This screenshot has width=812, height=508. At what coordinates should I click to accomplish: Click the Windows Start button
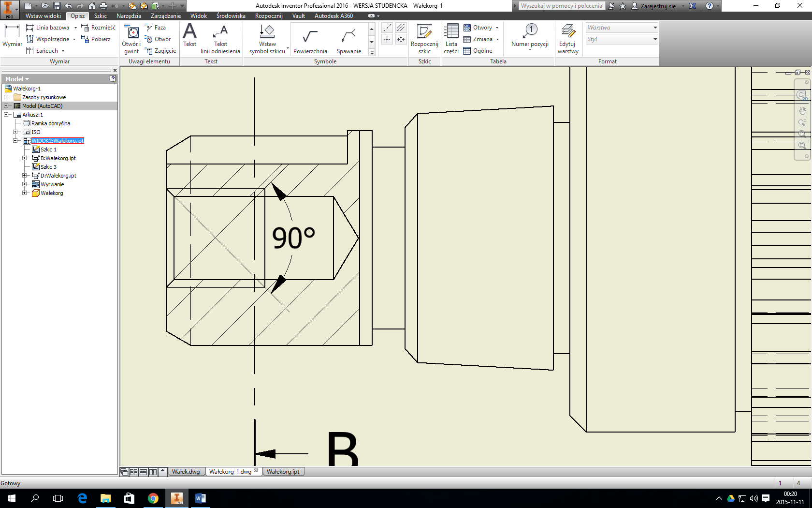click(12, 498)
